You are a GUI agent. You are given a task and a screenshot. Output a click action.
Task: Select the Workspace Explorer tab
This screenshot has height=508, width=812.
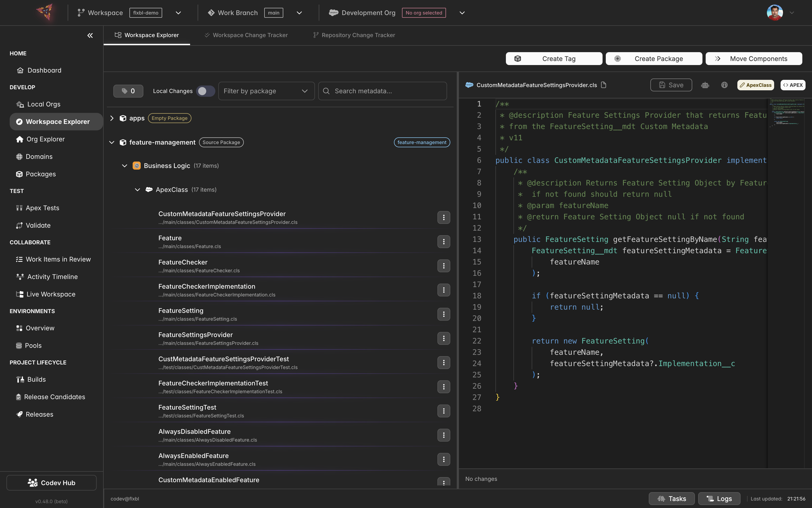coord(147,35)
